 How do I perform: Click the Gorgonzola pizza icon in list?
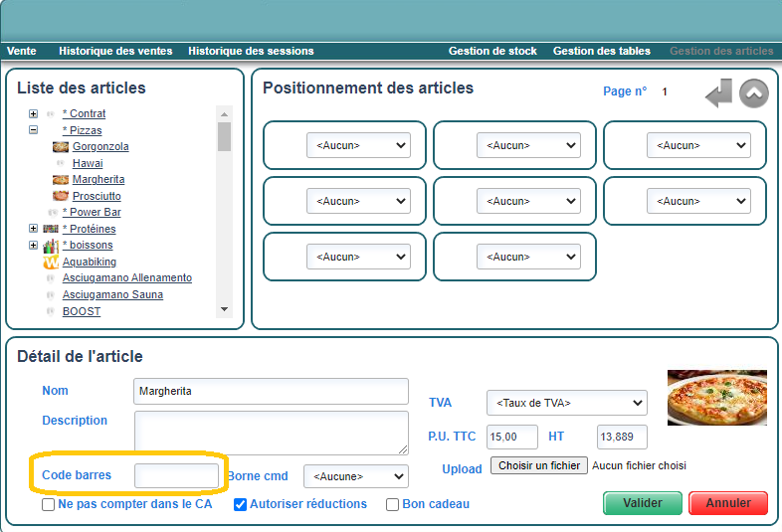pyautogui.click(x=60, y=146)
